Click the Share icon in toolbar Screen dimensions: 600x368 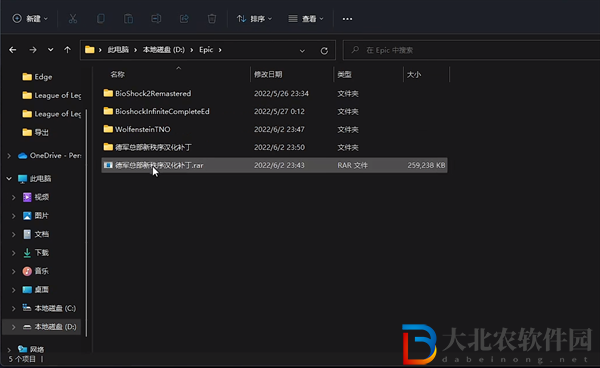tap(184, 18)
